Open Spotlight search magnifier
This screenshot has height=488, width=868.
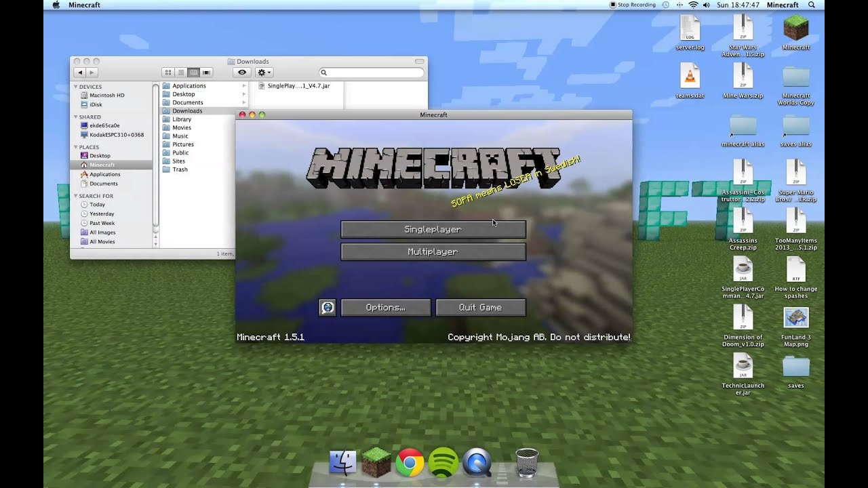point(812,5)
